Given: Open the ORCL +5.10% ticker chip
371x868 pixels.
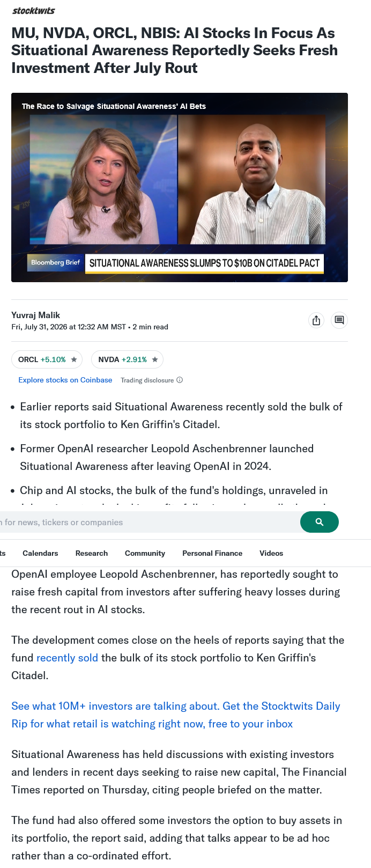Looking at the screenshot, I should (x=47, y=359).
